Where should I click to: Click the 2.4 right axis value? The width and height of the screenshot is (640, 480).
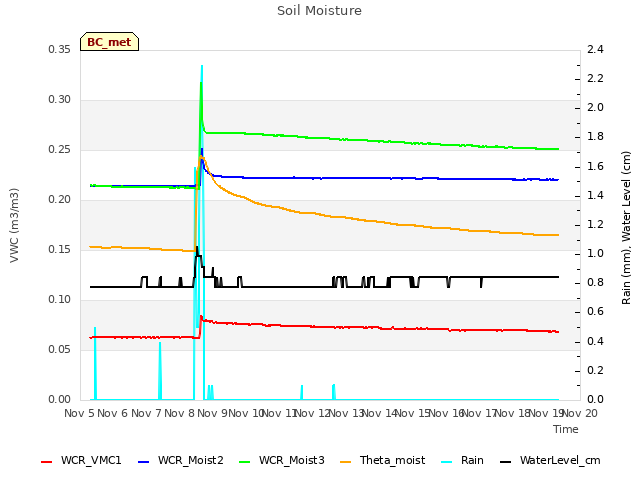(x=595, y=49)
